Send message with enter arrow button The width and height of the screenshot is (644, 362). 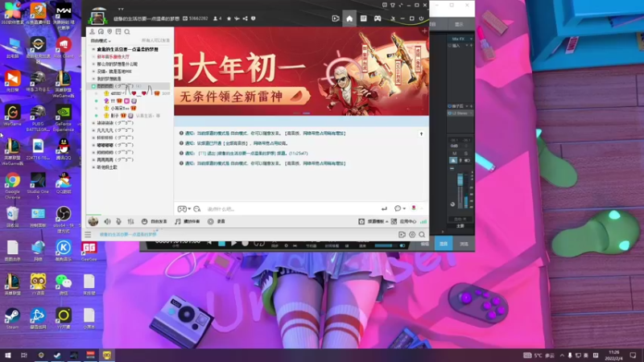coord(384,209)
